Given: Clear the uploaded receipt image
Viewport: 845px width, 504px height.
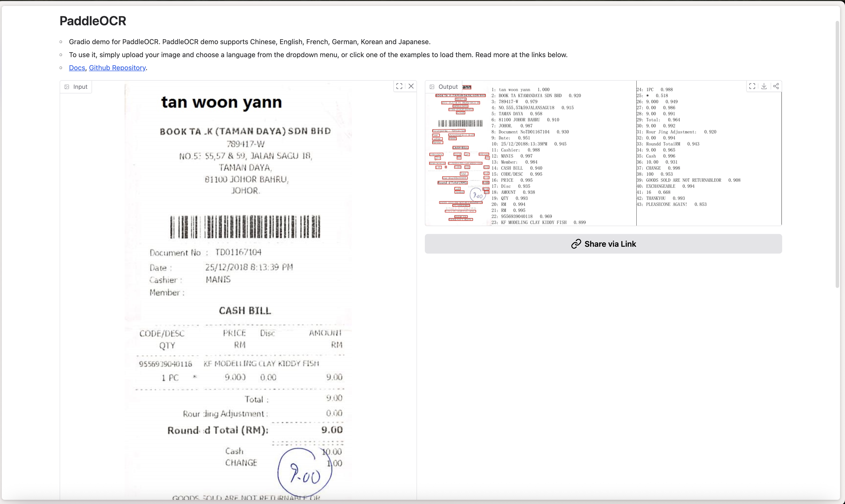Looking at the screenshot, I should click(x=411, y=86).
